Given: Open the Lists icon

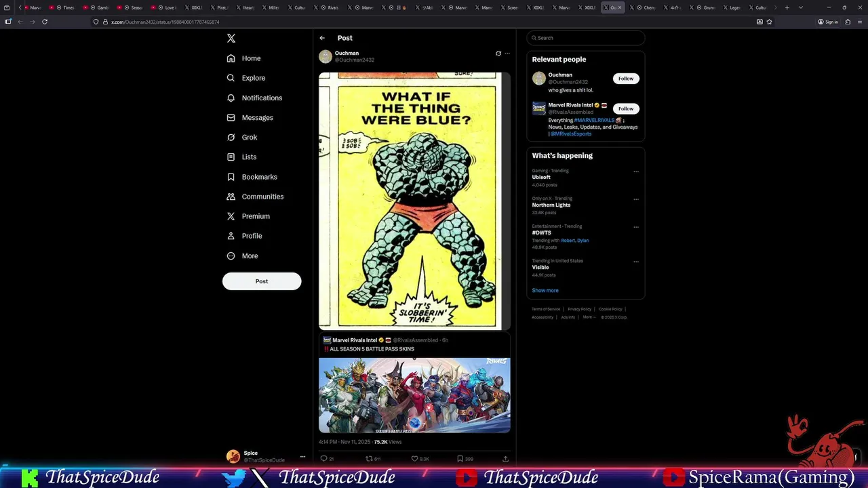Looking at the screenshot, I should 231,157.
